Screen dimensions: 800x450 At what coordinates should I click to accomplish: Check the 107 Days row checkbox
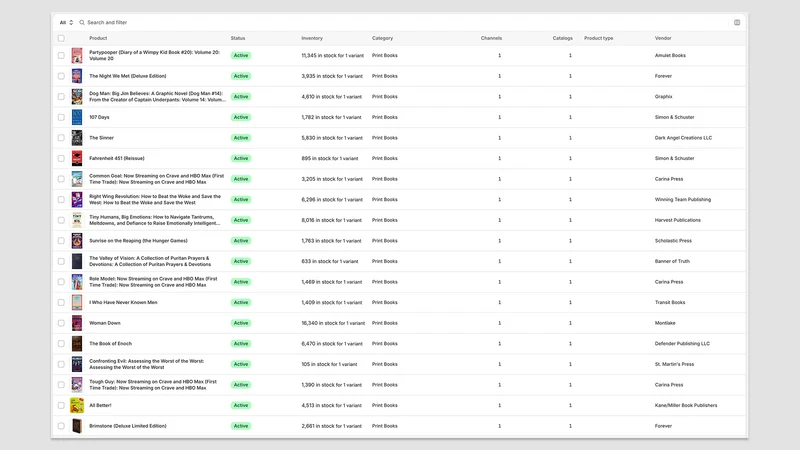click(x=61, y=117)
